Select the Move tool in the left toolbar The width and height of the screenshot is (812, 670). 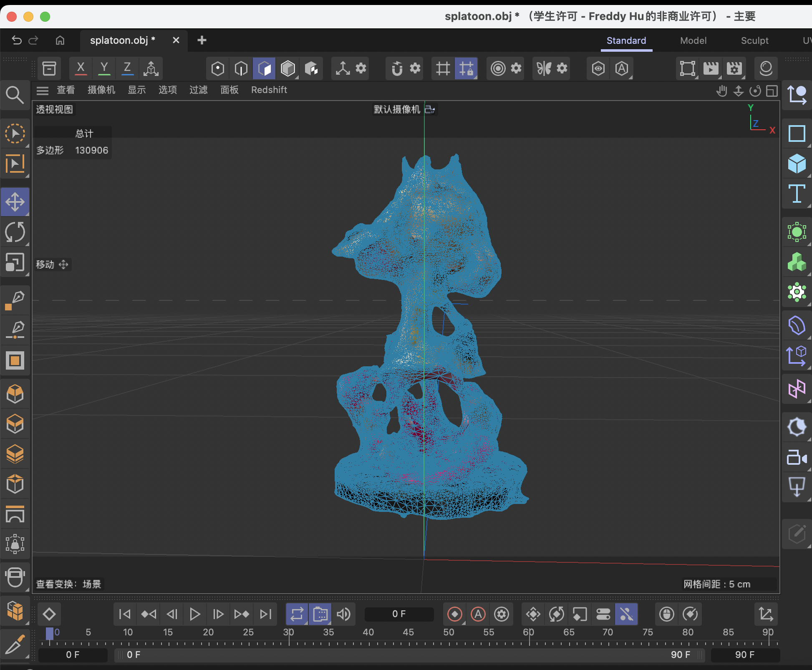click(15, 202)
